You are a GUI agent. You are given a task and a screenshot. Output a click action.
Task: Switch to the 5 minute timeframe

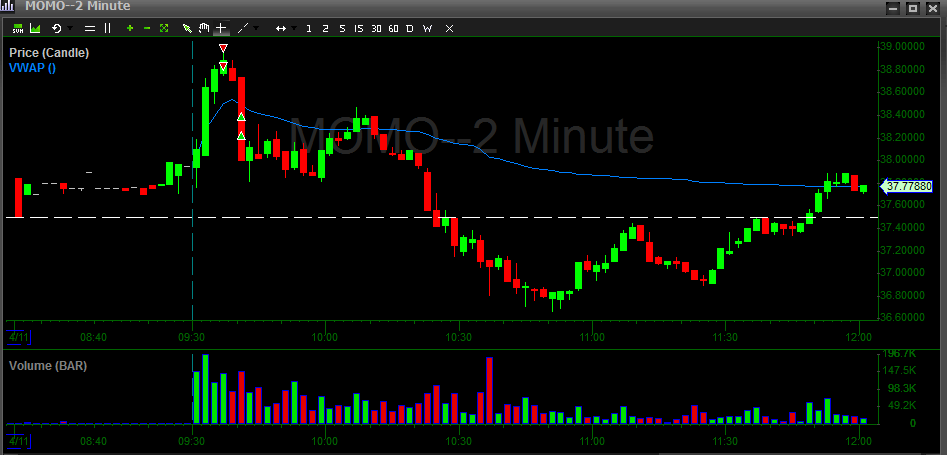coord(342,28)
